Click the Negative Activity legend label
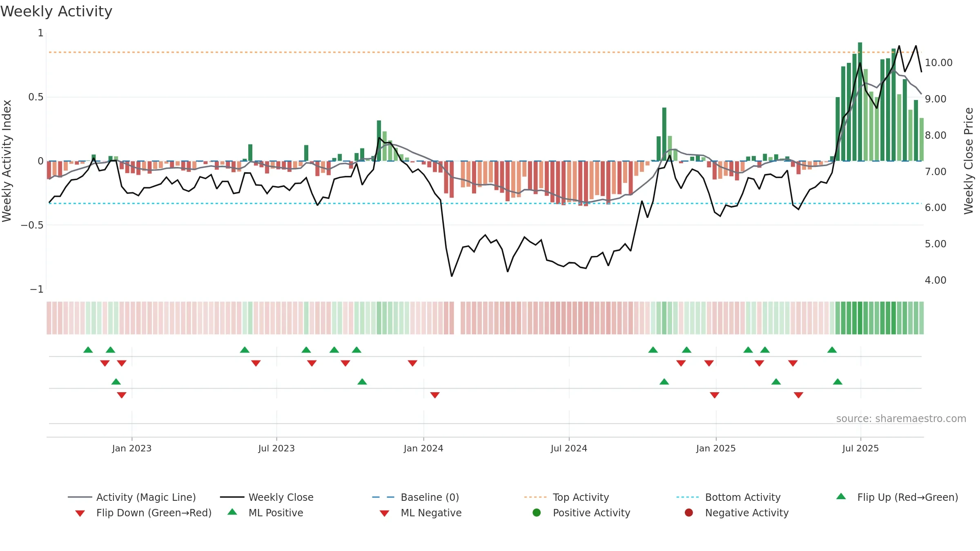 tap(747, 513)
